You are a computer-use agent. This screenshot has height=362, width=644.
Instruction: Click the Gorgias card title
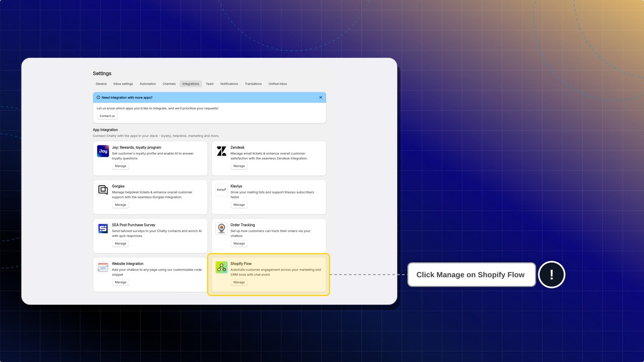tap(118, 186)
